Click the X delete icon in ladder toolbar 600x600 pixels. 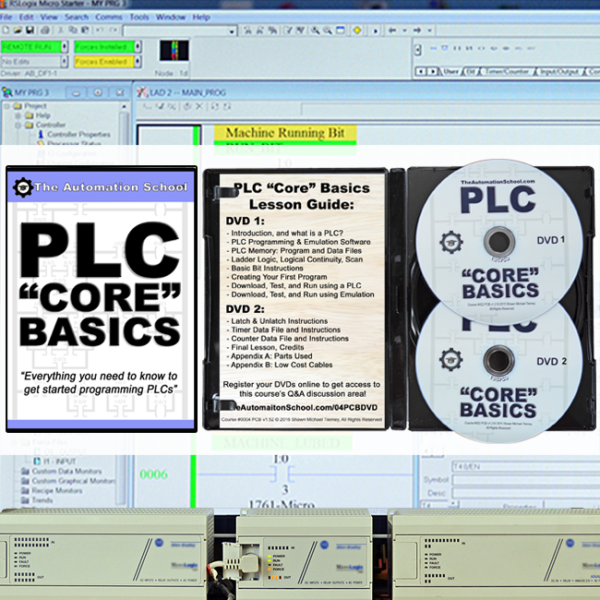199,106
